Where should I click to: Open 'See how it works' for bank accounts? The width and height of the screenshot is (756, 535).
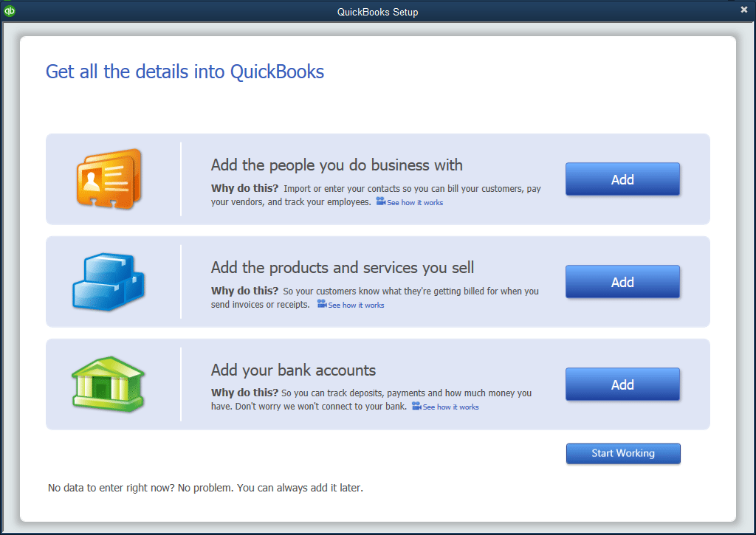450,407
